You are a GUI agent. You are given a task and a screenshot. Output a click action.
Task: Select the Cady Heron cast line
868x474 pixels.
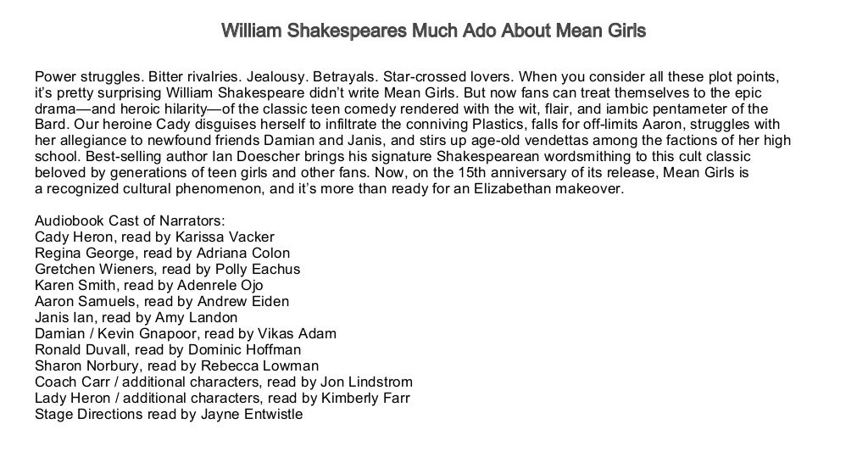[154, 237]
